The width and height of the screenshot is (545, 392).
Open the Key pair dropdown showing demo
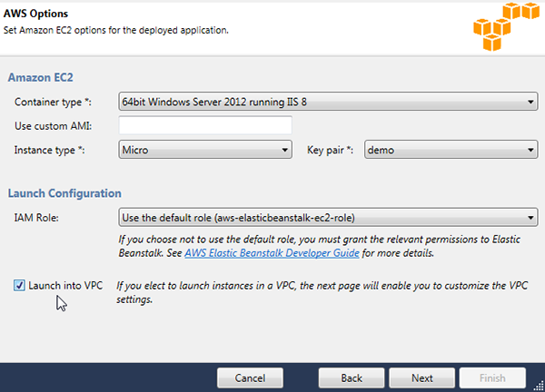[x=451, y=150]
